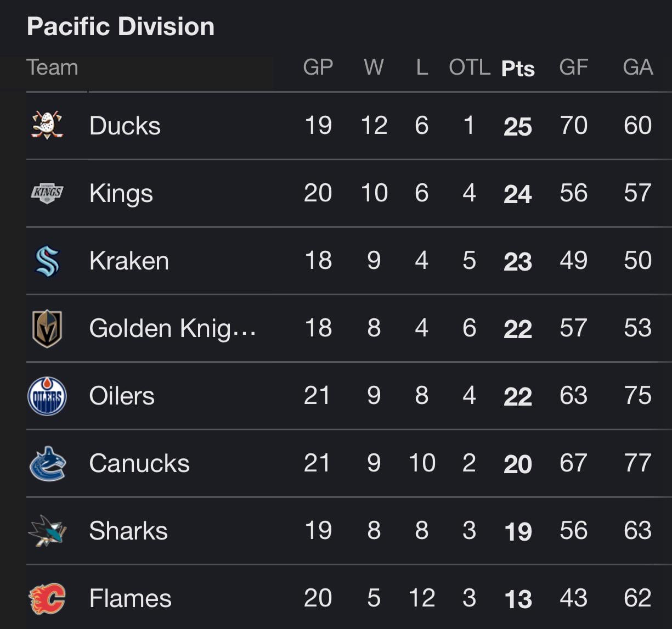The width and height of the screenshot is (672, 629).
Task: Sort by OTL column header
Action: (x=469, y=68)
